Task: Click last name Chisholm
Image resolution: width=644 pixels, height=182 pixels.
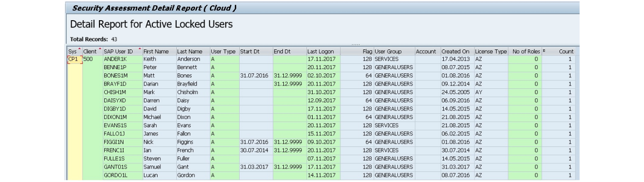Action: [193, 92]
